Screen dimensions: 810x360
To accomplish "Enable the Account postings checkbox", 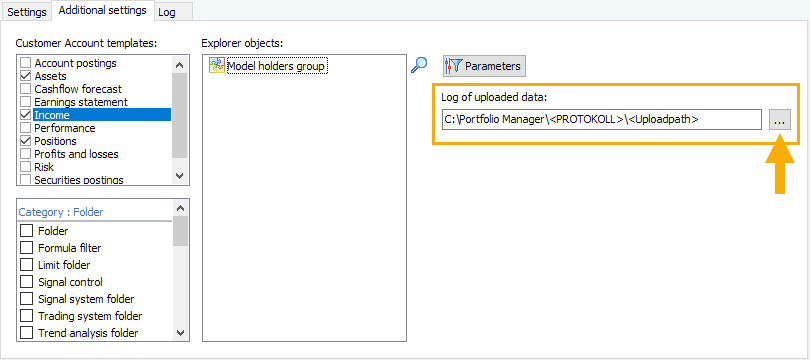I will pos(25,63).
